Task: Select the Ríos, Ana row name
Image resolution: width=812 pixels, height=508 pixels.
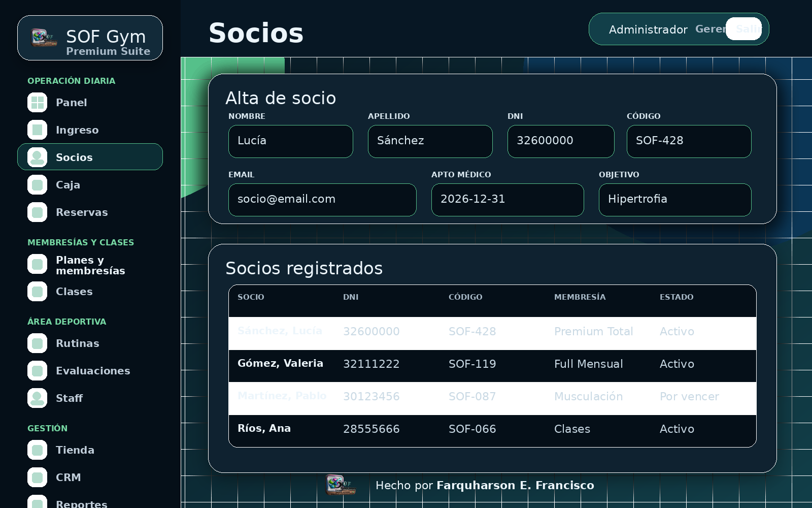Action: pos(264,428)
